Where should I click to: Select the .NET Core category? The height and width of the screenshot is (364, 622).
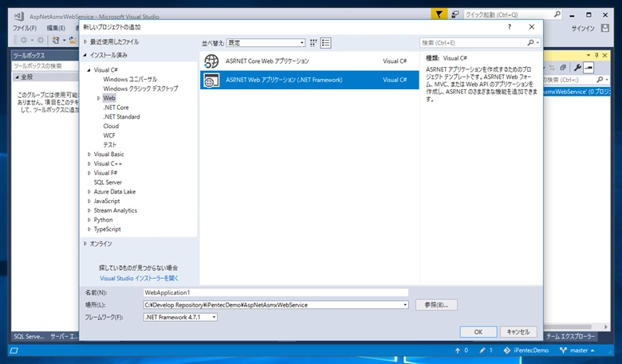point(116,108)
